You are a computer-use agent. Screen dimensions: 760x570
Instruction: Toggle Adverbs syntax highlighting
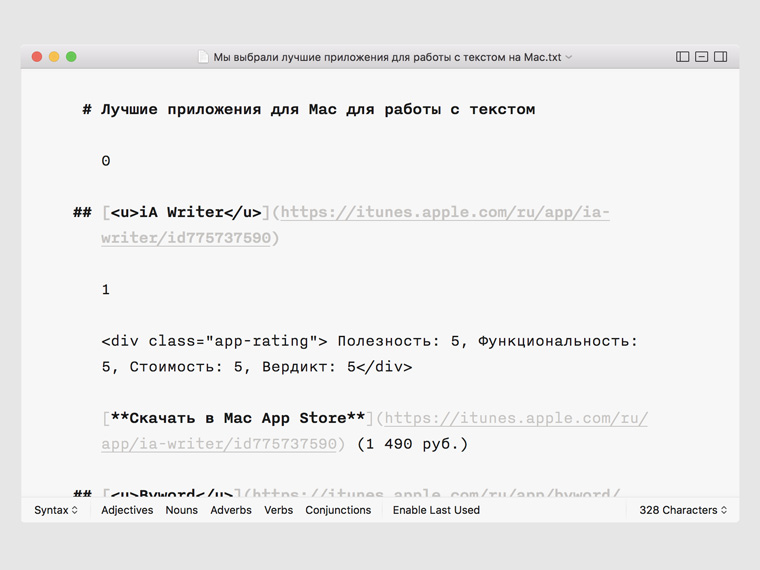point(231,510)
